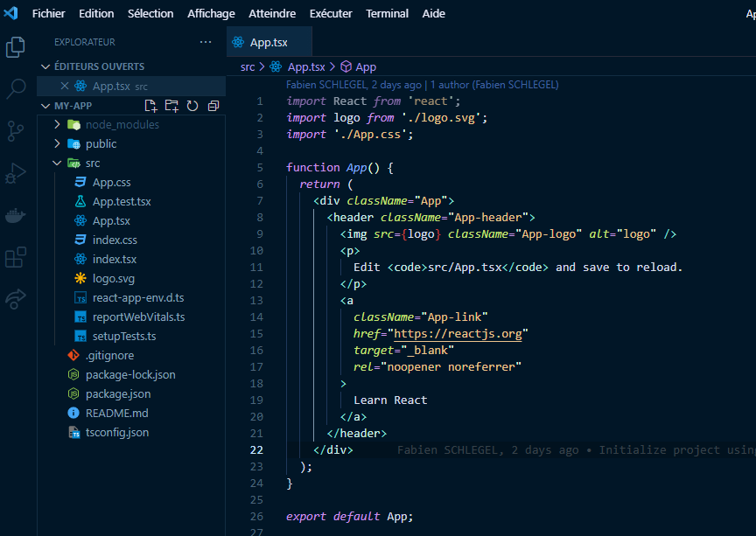Close App.tsx in open editors list
Screen dimensions: 756x536
click(65, 86)
